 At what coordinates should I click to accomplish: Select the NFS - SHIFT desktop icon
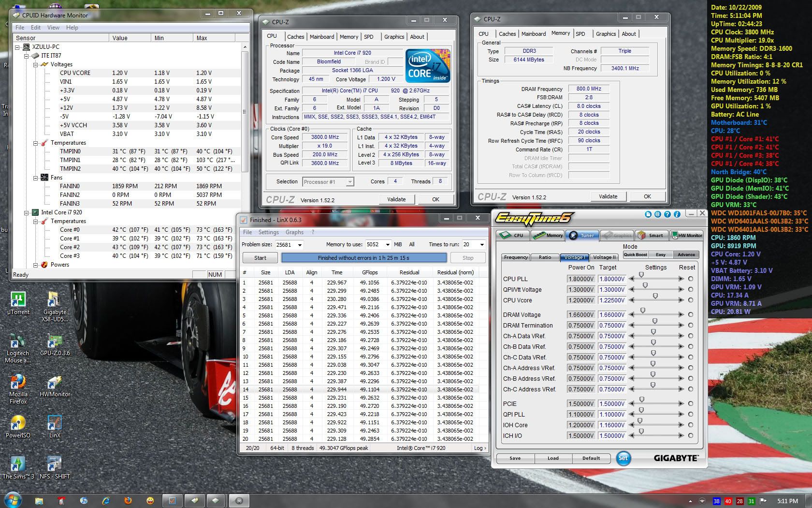(55, 468)
